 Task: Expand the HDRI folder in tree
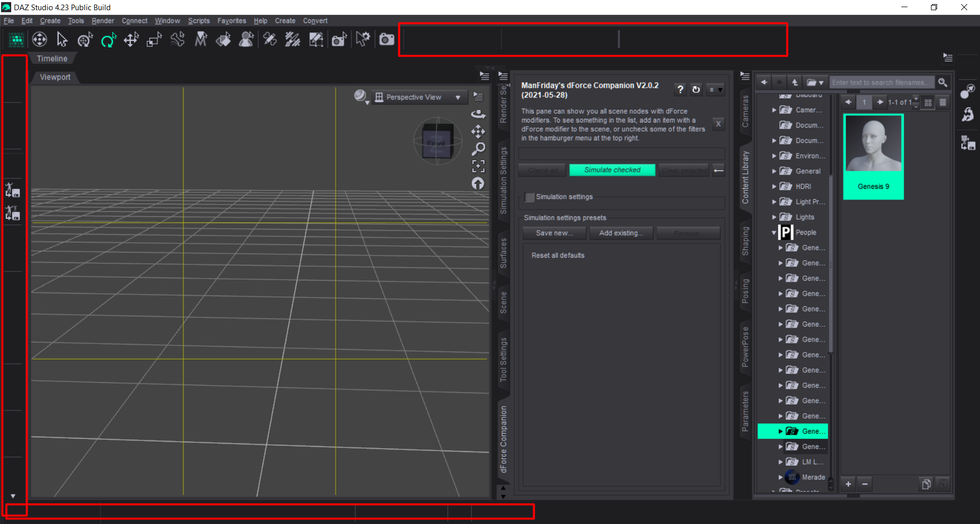pos(774,187)
